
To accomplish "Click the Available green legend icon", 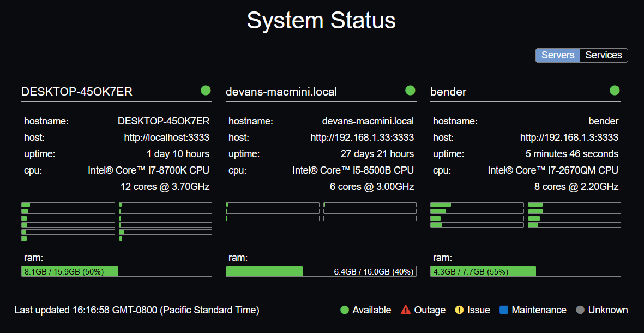I will pyautogui.click(x=345, y=310).
